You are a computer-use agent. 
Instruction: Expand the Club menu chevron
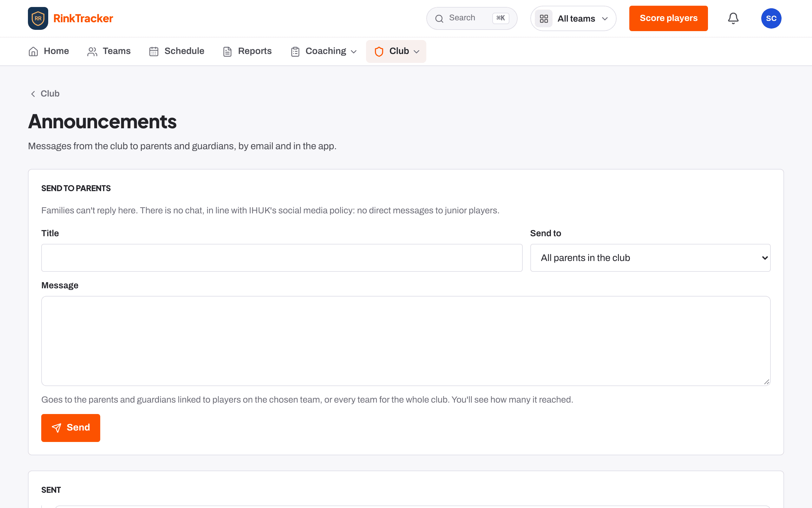coord(416,51)
